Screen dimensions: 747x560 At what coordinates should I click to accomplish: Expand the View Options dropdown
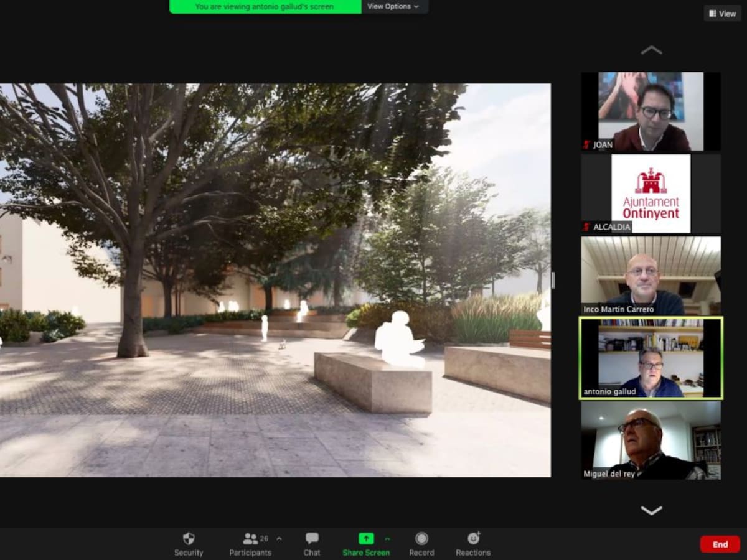click(393, 7)
